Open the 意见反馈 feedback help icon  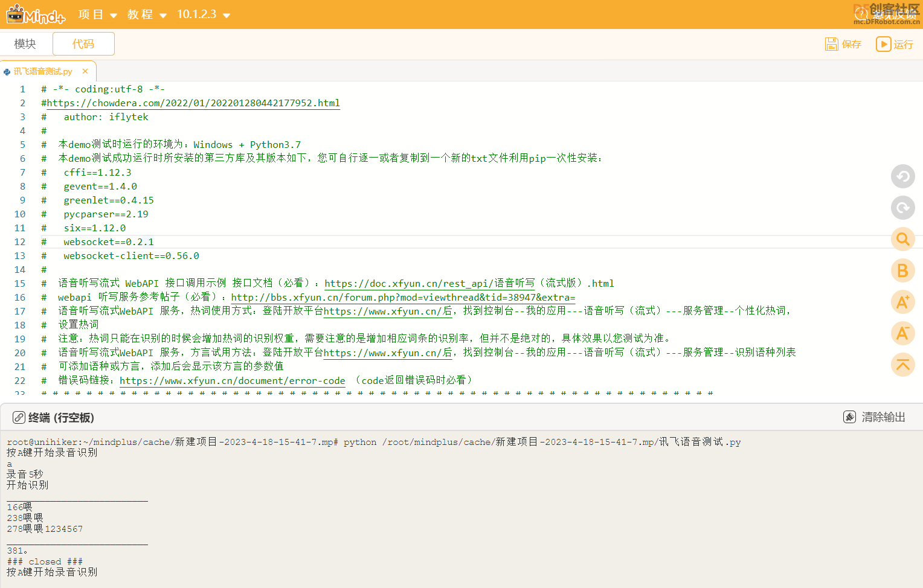[x=861, y=14]
